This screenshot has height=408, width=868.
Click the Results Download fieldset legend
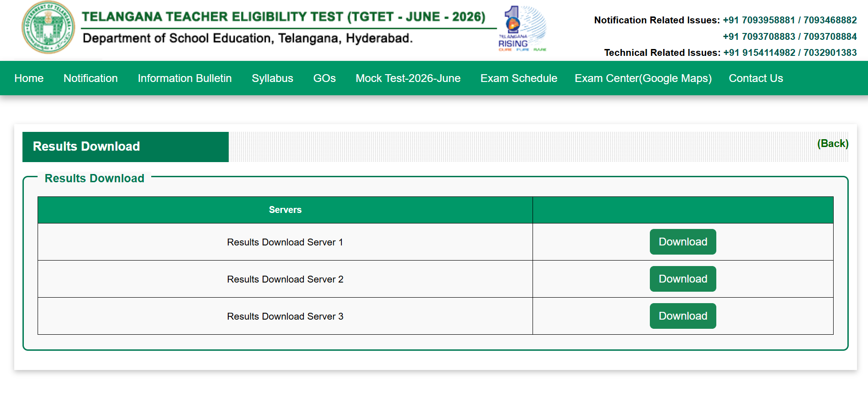[94, 178]
